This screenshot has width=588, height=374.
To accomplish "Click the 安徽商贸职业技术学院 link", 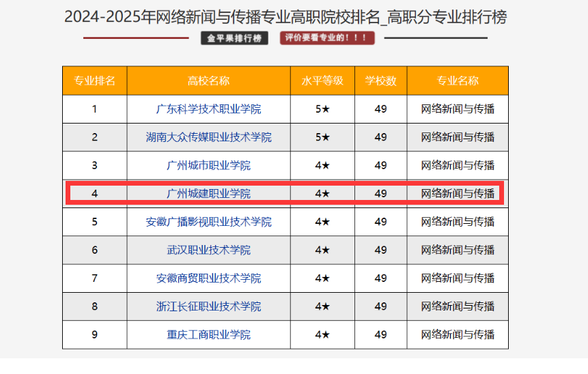I will [208, 278].
